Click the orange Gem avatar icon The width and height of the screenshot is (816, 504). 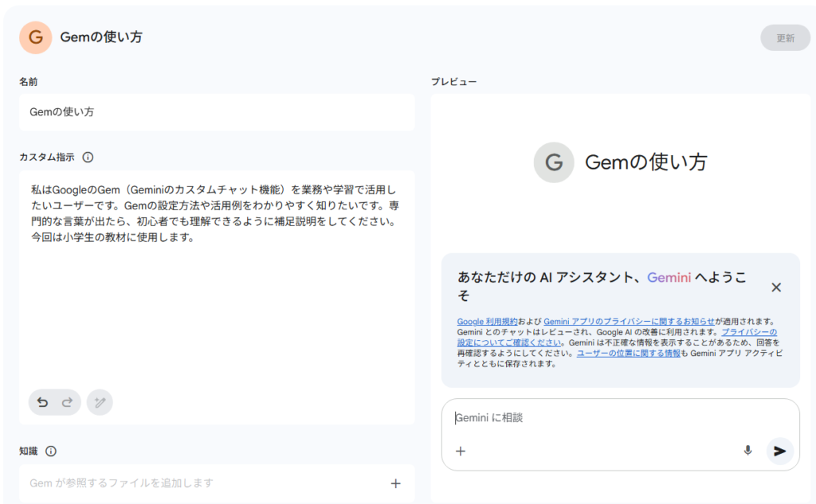(x=36, y=37)
